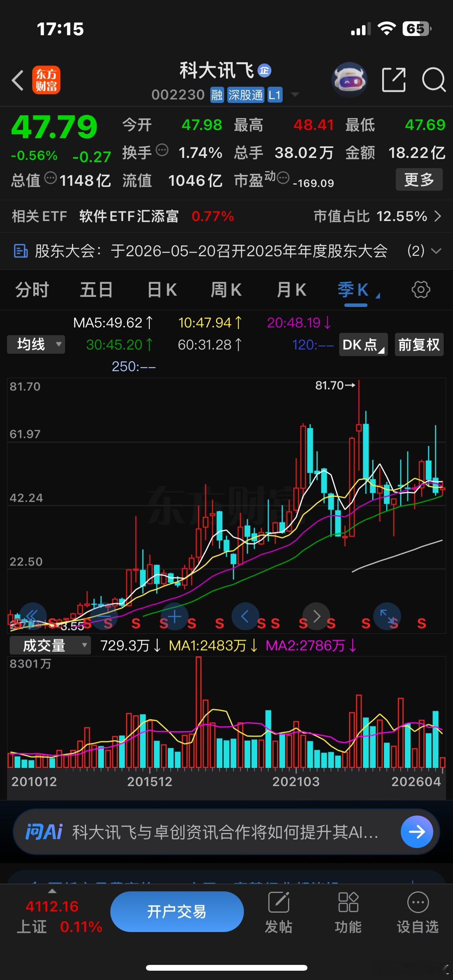
Task: Tap the 深股通 badge
Action: tap(245, 95)
